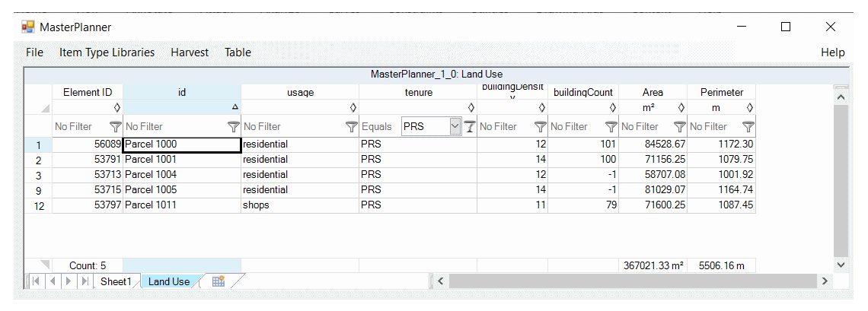This screenshot has width=868, height=311.
Task: Select the Land Use sheet tab
Action: pos(169,281)
